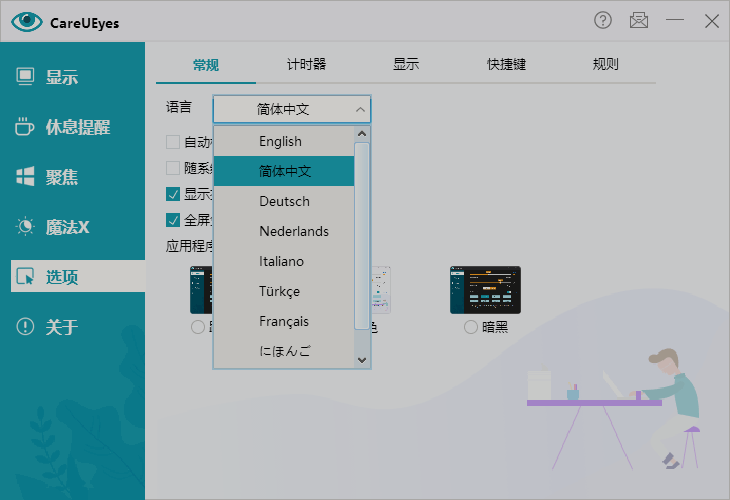Click the language list scroll-down arrow

click(362, 360)
